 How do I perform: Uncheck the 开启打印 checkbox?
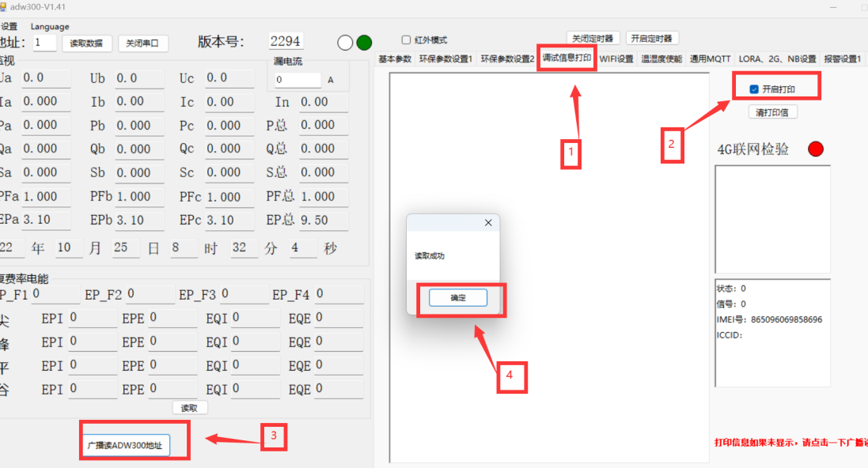(x=753, y=89)
